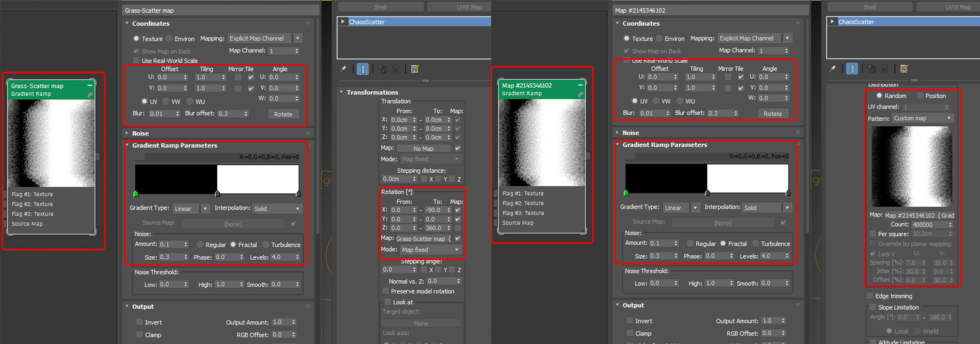
Task: Collapse Map #2145346102 node with minus icon
Action: [x=580, y=85]
